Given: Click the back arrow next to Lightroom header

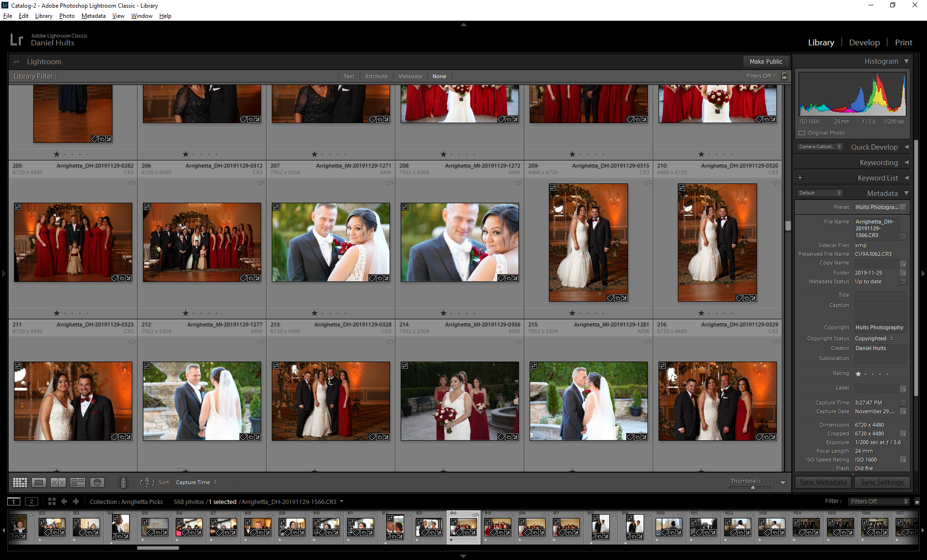Looking at the screenshot, I should 16,62.
